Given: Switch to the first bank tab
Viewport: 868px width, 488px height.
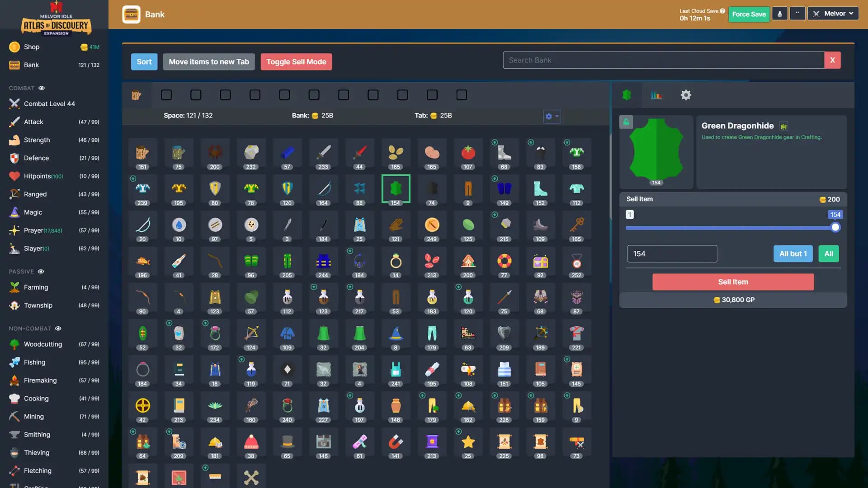Looking at the screenshot, I should pyautogui.click(x=137, y=95).
